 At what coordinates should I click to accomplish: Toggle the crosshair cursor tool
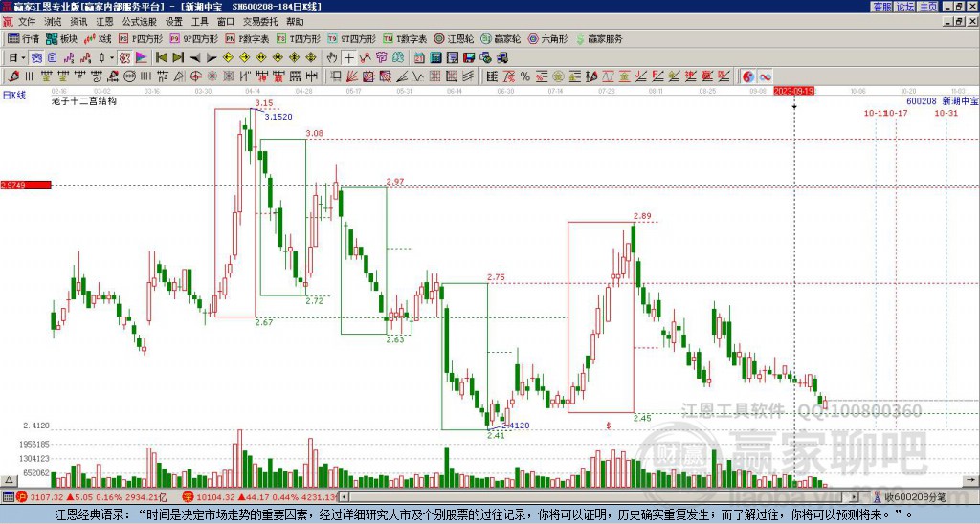click(x=348, y=57)
